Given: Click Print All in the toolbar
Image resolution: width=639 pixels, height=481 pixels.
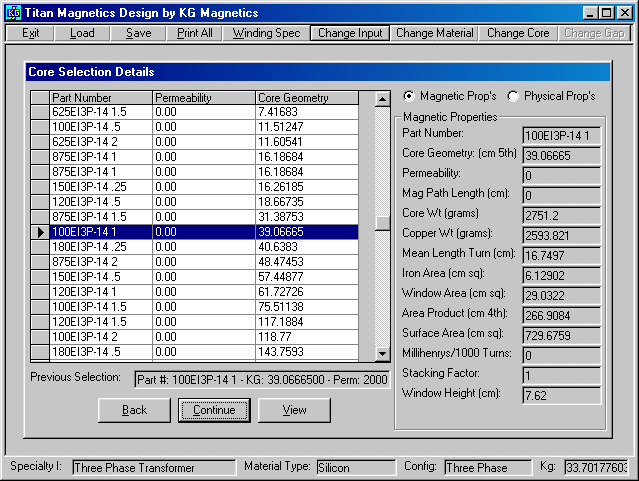Looking at the screenshot, I should click(194, 33).
